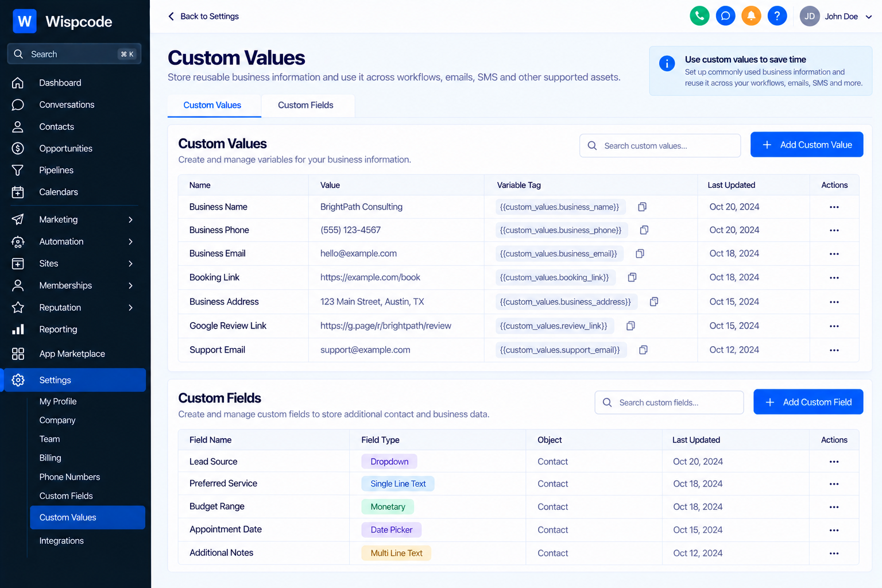The image size is (882, 588).
Task: Open actions menu for Preferred Service field
Action: click(x=834, y=484)
